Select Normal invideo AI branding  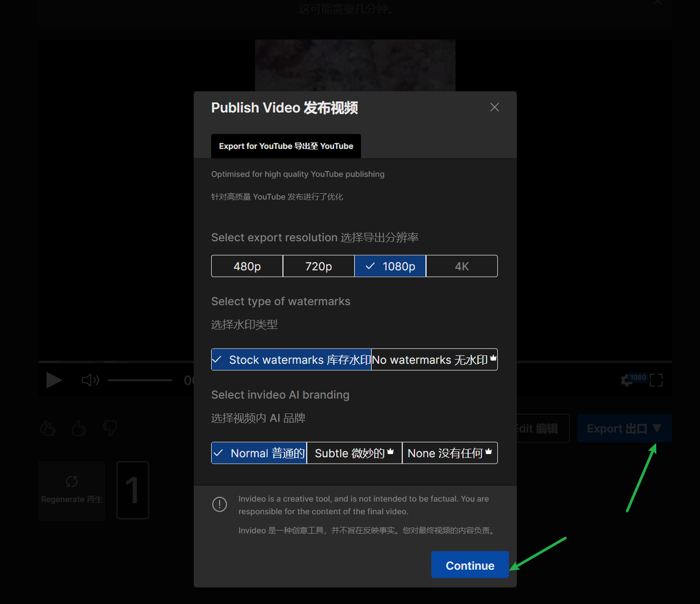click(259, 453)
